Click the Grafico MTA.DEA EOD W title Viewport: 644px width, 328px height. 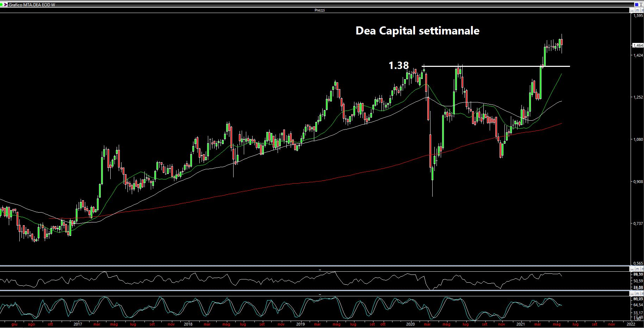(32, 5)
